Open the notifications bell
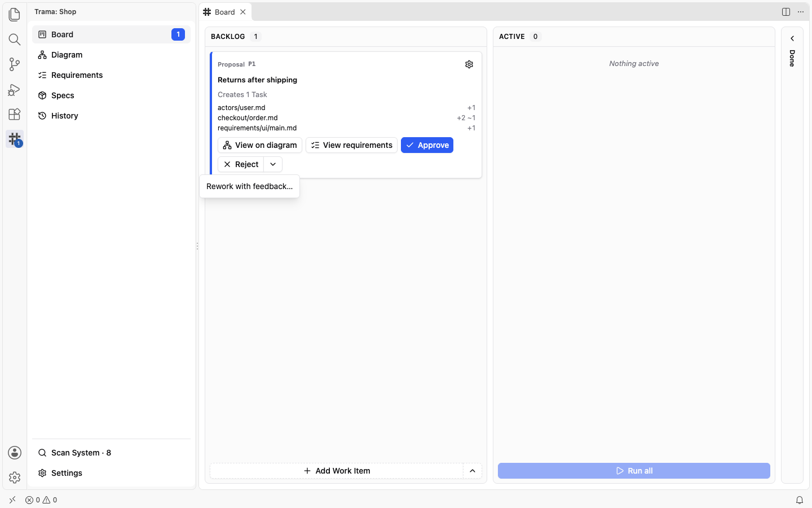This screenshot has height=508, width=812. (800, 500)
